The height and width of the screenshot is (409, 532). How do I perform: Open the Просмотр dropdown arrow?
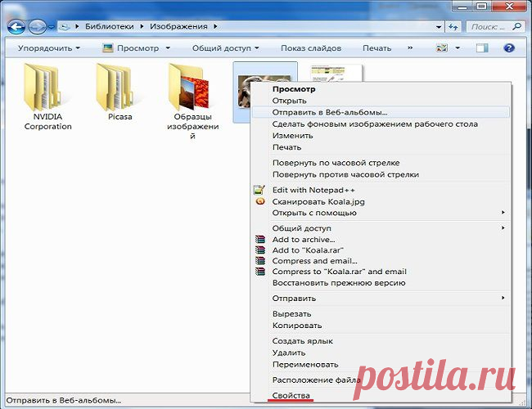(168, 48)
